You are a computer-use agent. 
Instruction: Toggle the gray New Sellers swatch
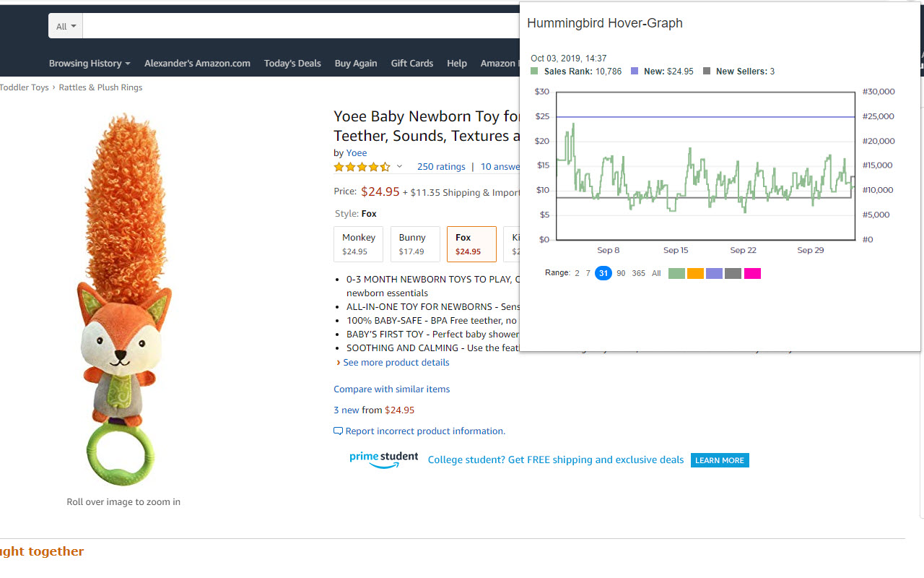pos(733,274)
